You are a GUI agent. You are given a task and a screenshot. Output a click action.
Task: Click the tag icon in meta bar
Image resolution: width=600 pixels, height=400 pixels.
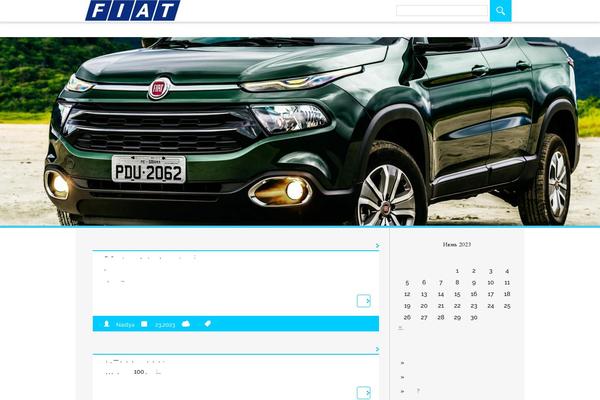208,323
